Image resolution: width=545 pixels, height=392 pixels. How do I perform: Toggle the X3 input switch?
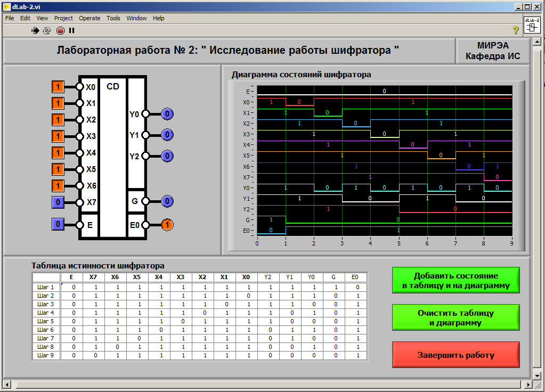point(58,136)
